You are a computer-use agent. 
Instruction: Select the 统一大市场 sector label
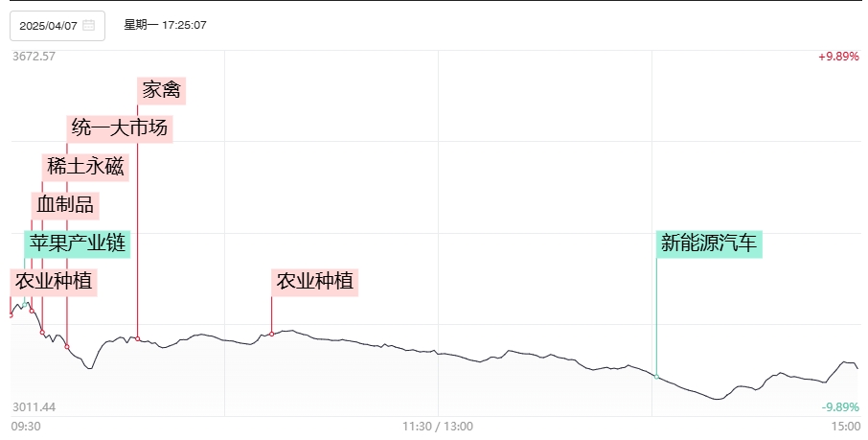pyautogui.click(x=120, y=128)
